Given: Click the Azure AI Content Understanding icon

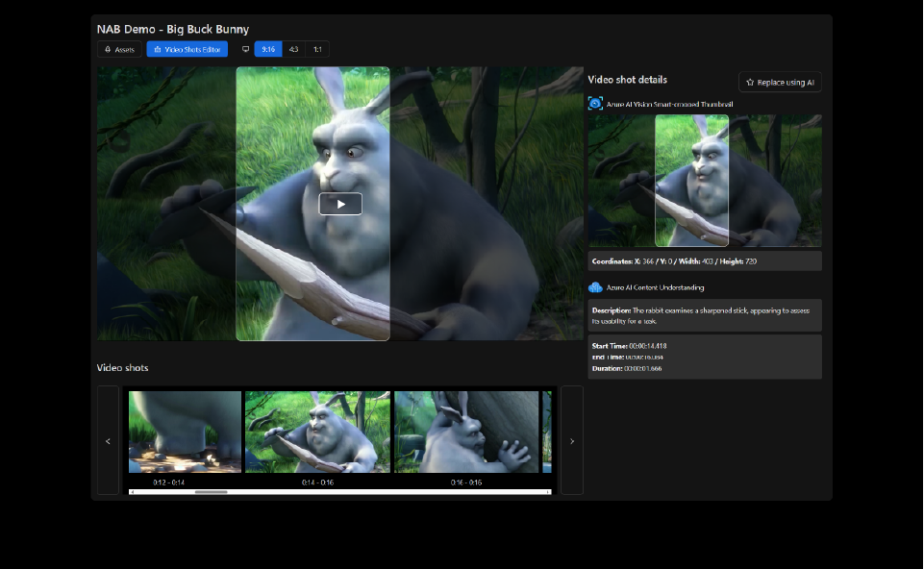Looking at the screenshot, I should pos(595,287).
